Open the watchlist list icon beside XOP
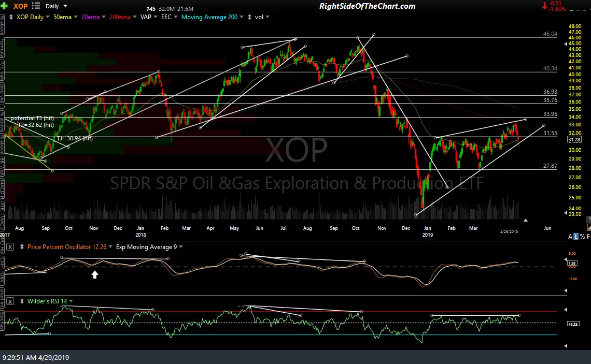 tap(36, 6)
